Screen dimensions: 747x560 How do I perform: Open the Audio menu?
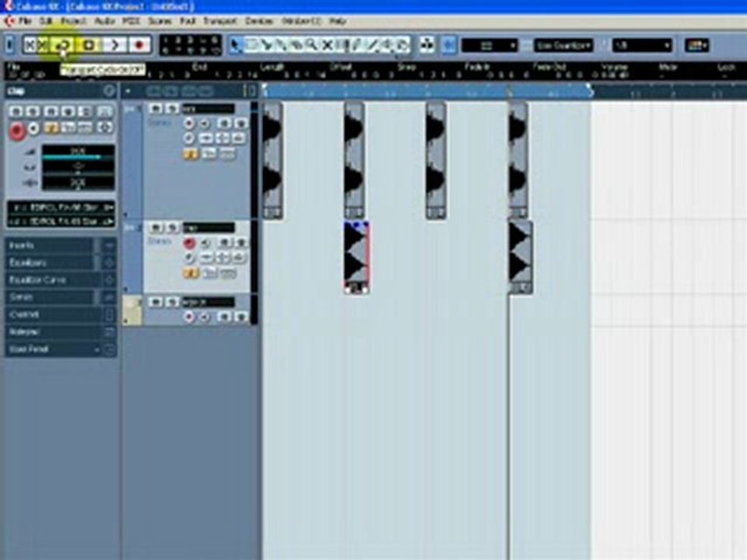tap(104, 22)
